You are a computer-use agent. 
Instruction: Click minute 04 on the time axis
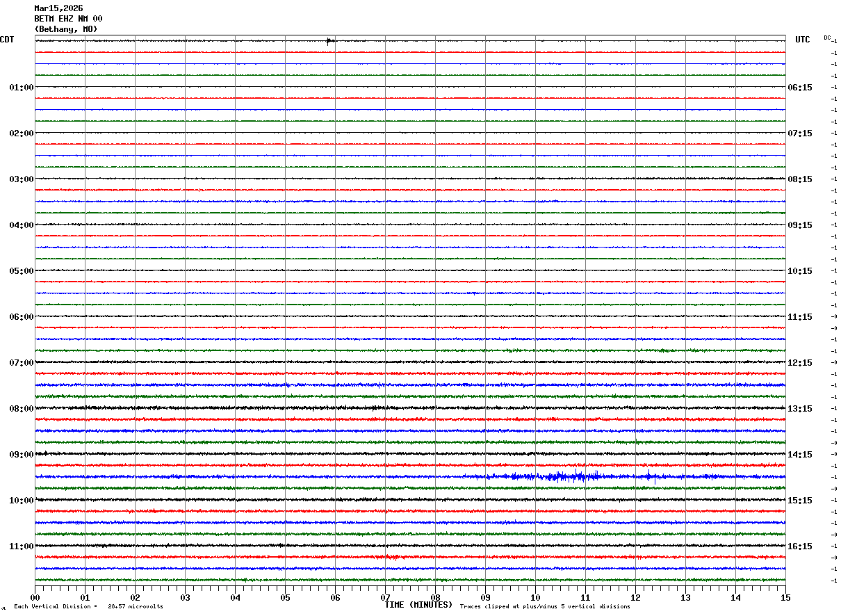point(235,597)
